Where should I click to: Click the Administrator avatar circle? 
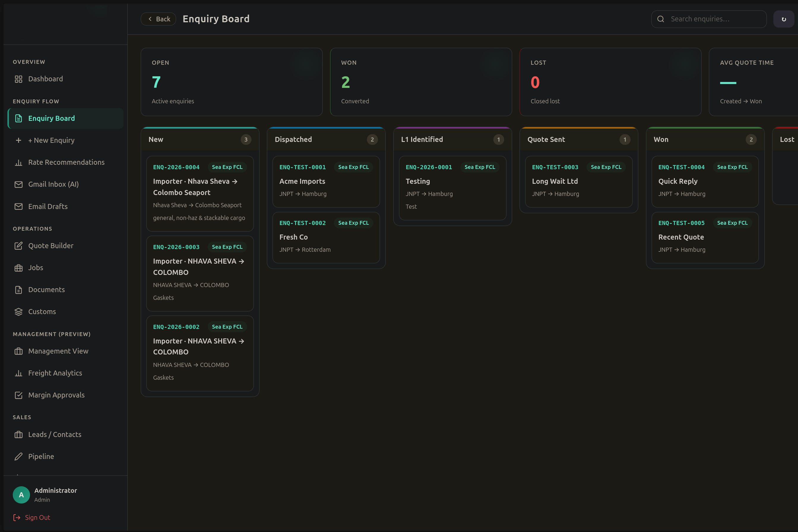tap(21, 495)
